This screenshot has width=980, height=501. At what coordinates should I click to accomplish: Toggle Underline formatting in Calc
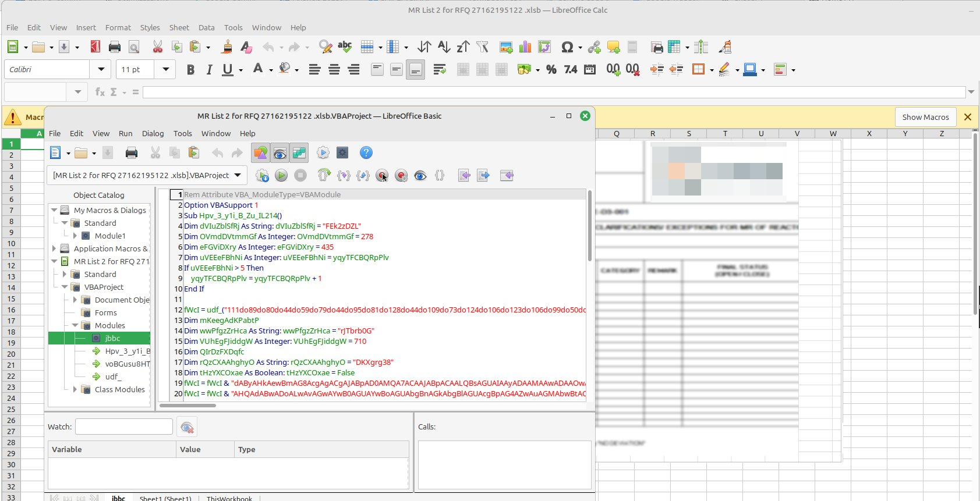pos(228,70)
